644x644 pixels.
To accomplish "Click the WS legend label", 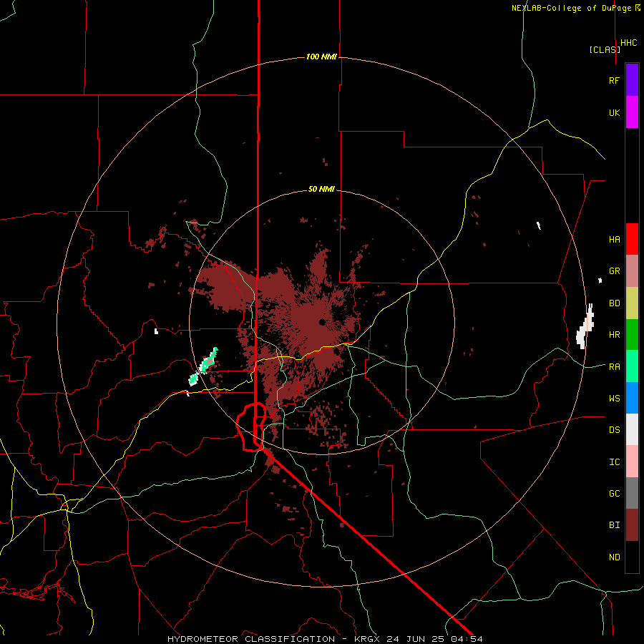I will [x=614, y=399].
